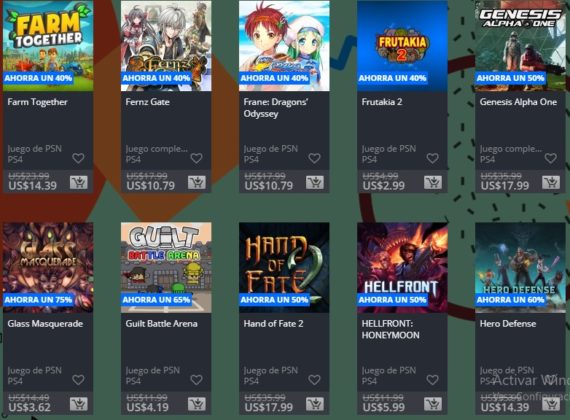Screen dimensions: 570x420
Task: Toggle wishlist heart for Guilt Battle Arena
Action: point(196,380)
